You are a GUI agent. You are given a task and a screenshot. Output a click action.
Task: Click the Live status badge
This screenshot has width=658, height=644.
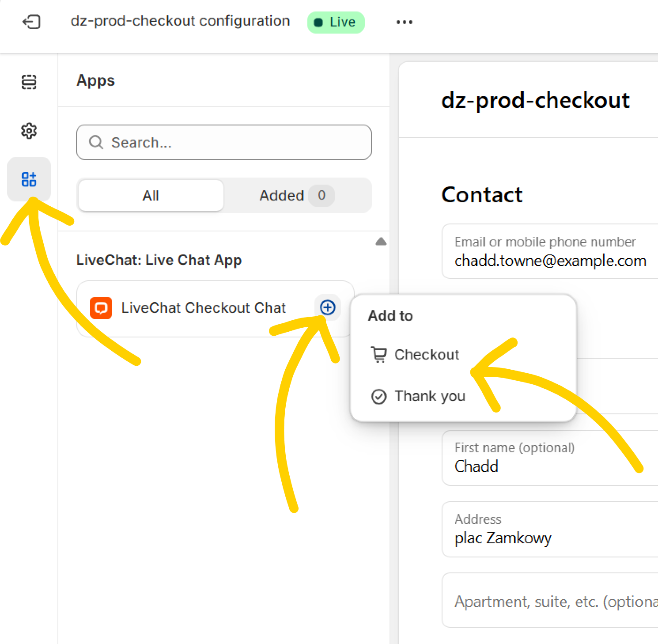pos(336,22)
